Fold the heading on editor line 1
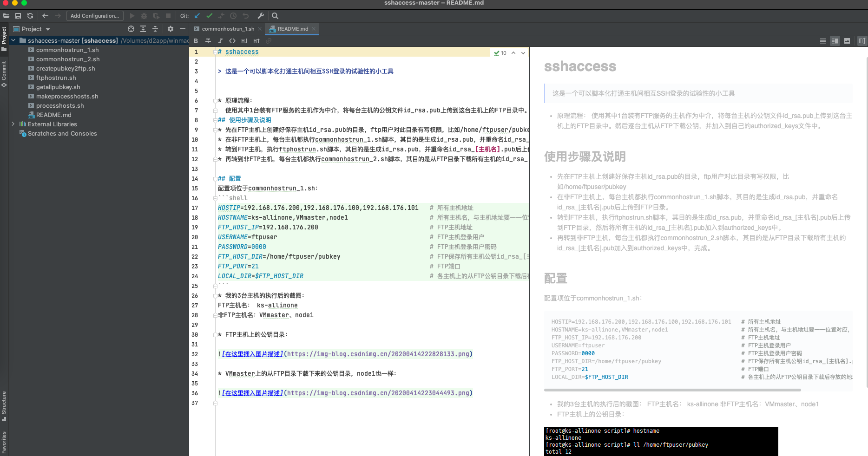 215,52
